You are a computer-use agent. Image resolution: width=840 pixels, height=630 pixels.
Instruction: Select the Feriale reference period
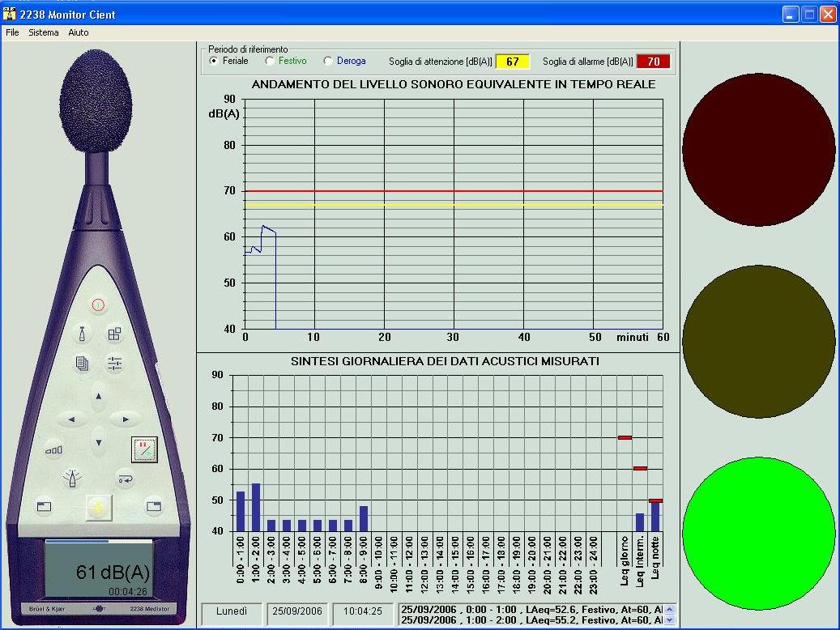[228, 61]
